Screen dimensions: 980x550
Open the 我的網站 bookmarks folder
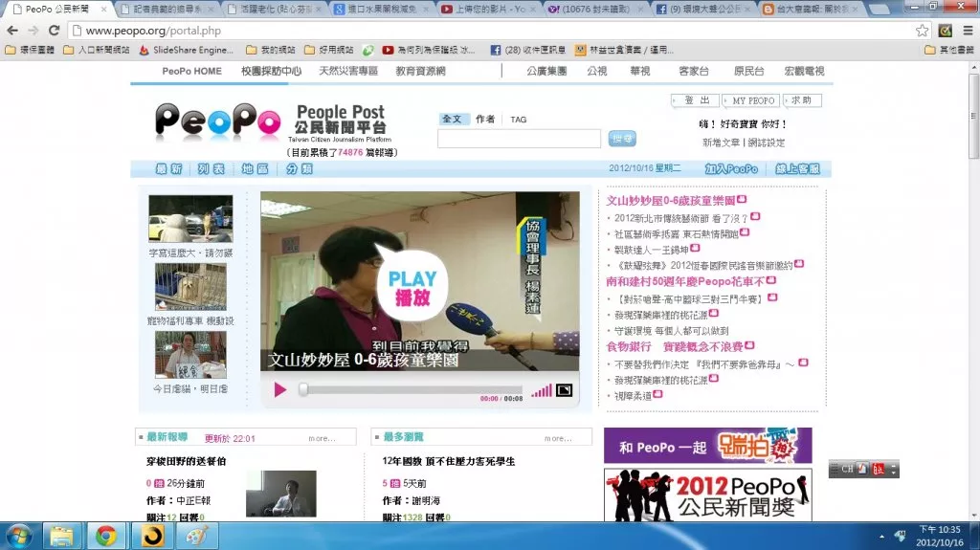click(271, 50)
